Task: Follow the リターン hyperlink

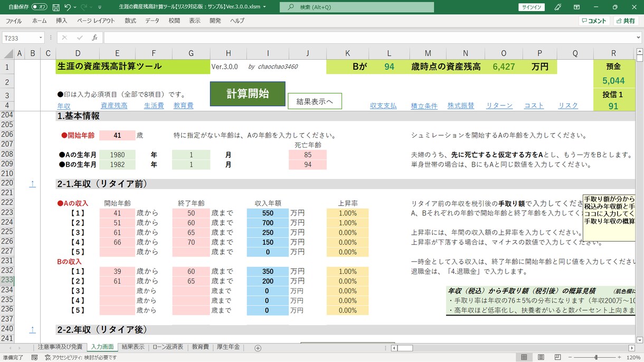Action: pyautogui.click(x=499, y=106)
